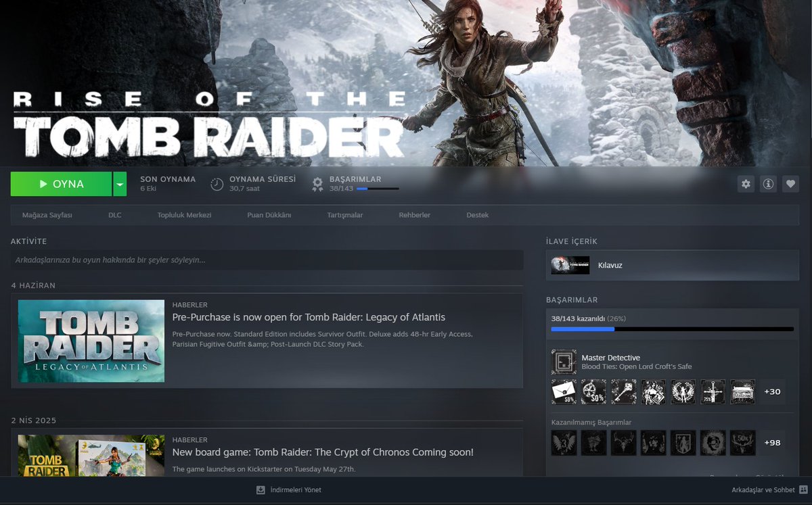812x505 pixels.
Task: Open Crypt of Chronos board game thumbnail
Action: pyautogui.click(x=91, y=455)
